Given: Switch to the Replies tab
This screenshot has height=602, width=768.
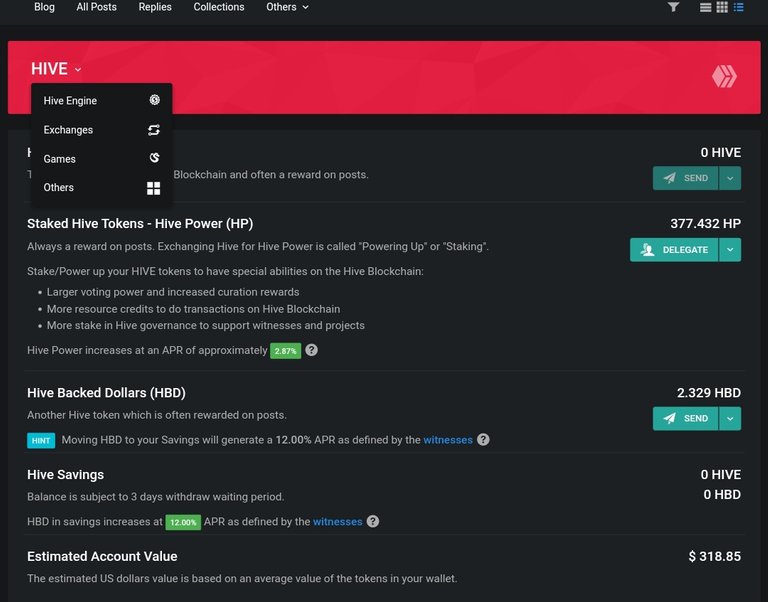Looking at the screenshot, I should pyautogui.click(x=155, y=7).
